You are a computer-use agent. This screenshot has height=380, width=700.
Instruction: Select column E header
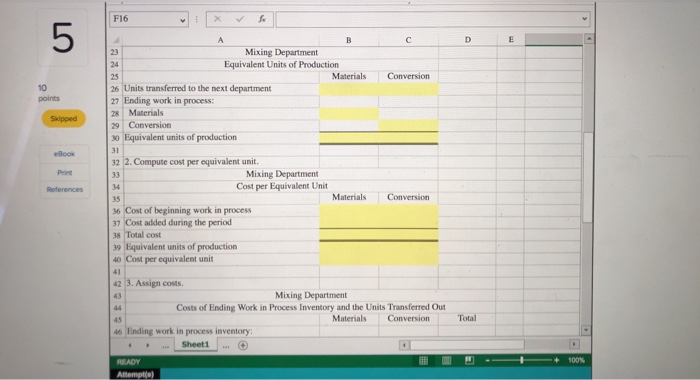point(511,40)
